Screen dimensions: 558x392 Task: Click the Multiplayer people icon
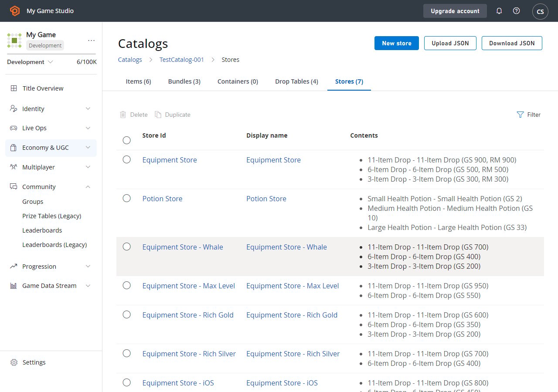14,167
